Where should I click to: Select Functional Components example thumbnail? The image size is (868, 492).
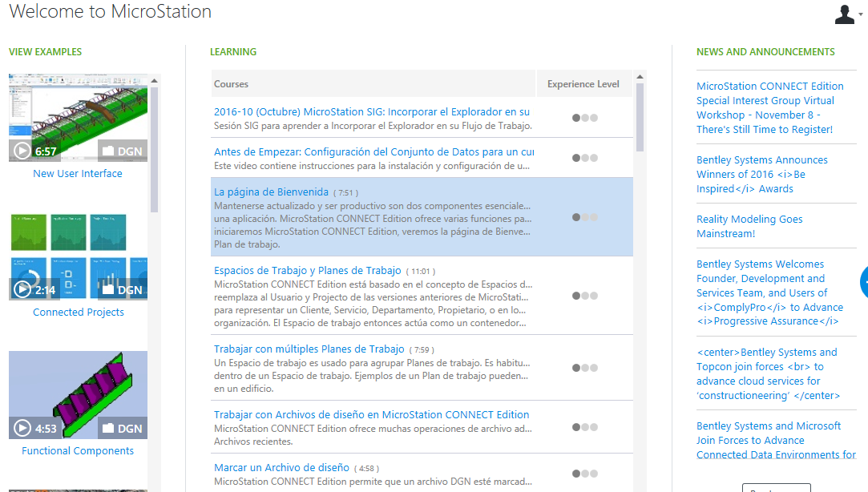(x=78, y=395)
